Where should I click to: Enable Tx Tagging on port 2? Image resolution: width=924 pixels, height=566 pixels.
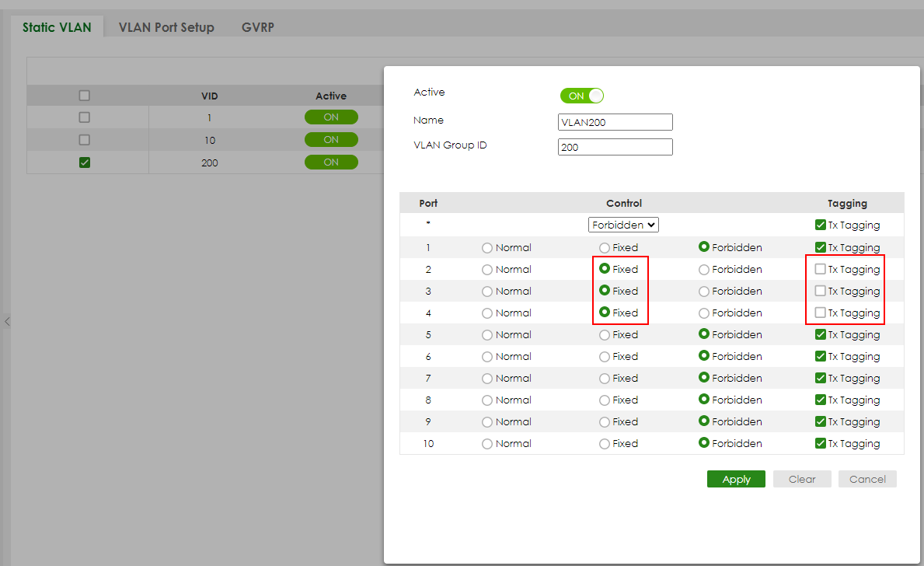(821, 269)
